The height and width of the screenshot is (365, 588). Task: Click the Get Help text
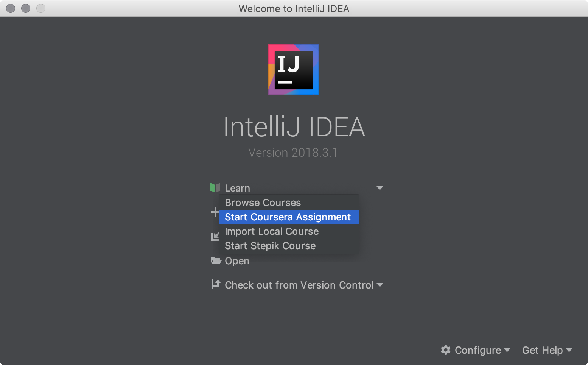point(542,350)
